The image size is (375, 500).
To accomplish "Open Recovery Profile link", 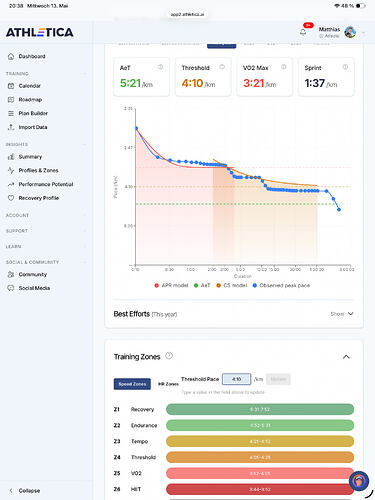I will click(39, 198).
